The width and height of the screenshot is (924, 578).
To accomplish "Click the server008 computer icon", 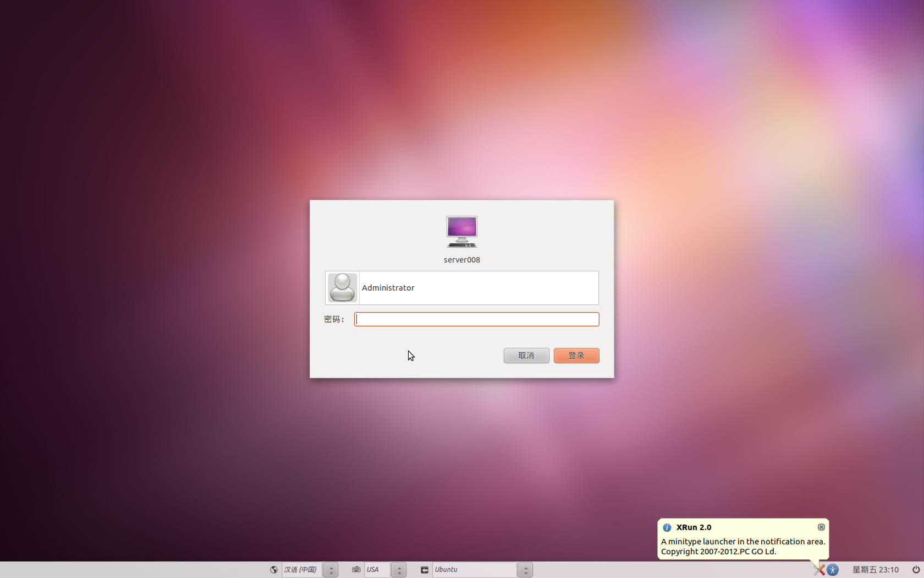I will (462, 232).
